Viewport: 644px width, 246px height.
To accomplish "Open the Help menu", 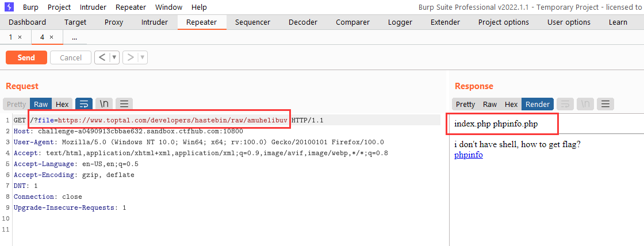I will [199, 7].
